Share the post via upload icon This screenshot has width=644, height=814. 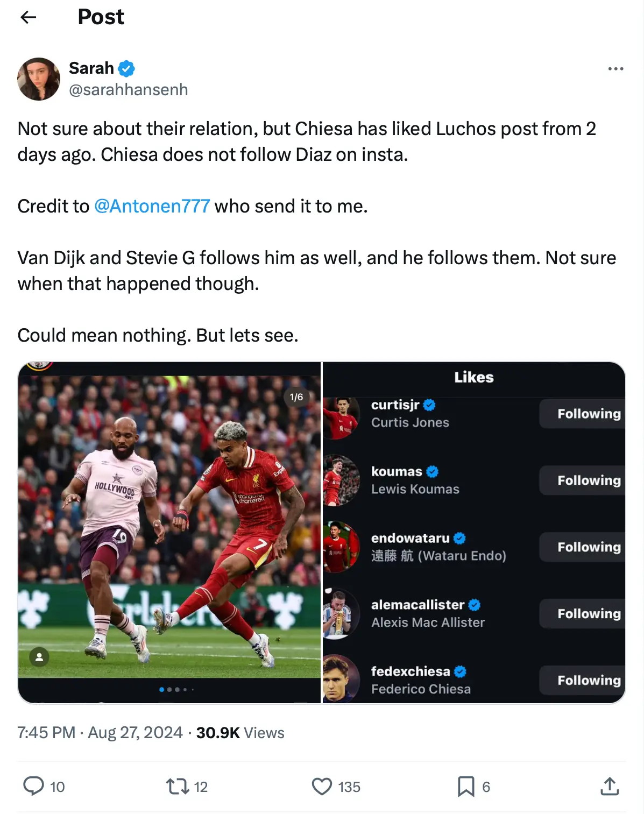click(609, 786)
